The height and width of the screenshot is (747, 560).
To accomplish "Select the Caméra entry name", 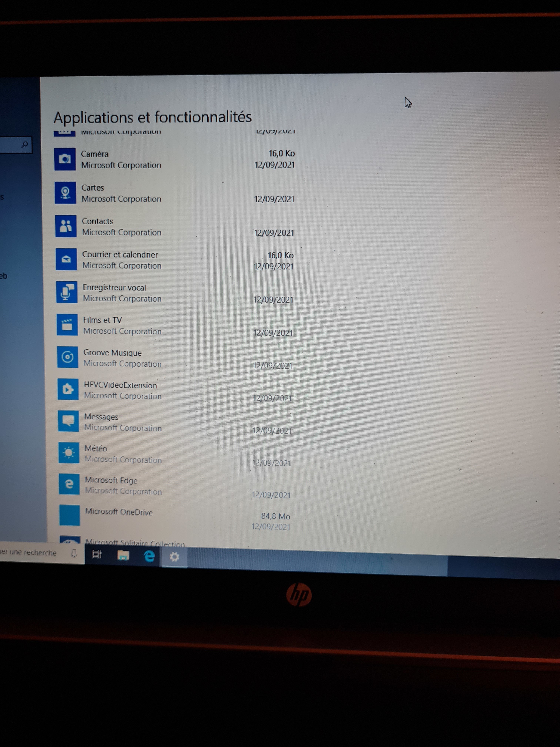I will click(95, 154).
